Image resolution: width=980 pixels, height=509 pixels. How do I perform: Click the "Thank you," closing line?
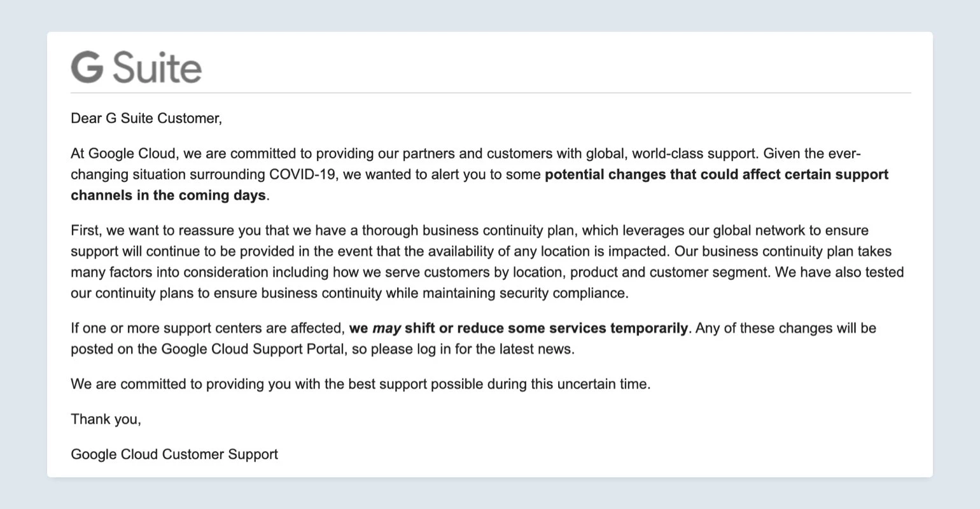tap(106, 419)
